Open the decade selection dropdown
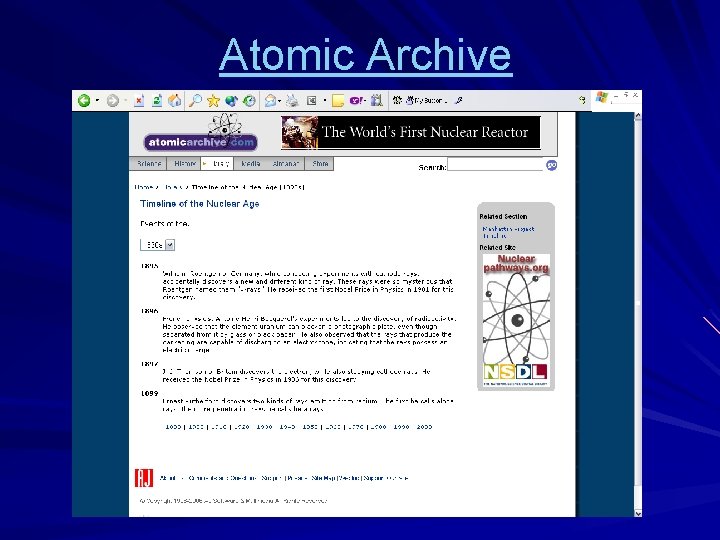 pyautogui.click(x=158, y=245)
